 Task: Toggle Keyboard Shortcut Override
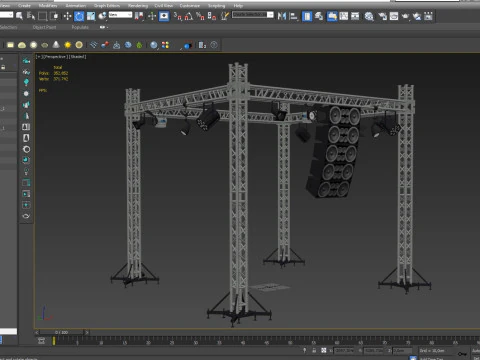pyautogui.click(x=164, y=16)
